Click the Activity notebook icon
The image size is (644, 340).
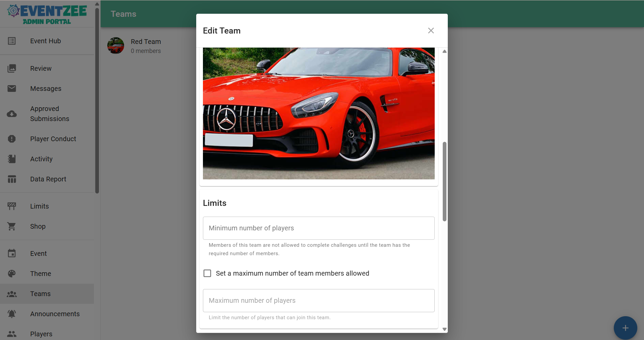coord(12,159)
